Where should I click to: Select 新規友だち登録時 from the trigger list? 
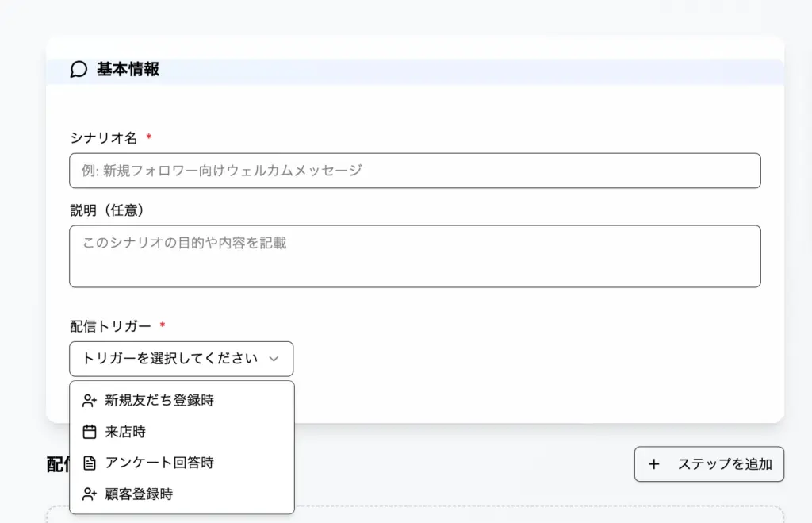pyautogui.click(x=159, y=401)
